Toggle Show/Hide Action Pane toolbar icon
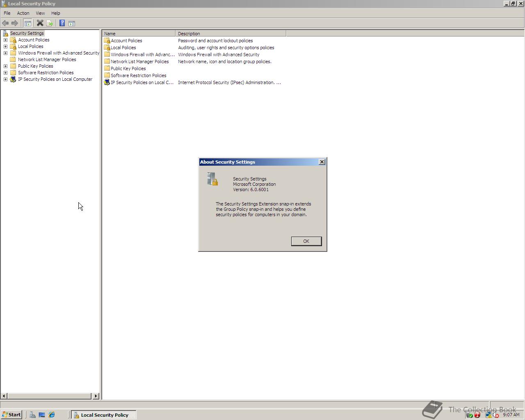525x420 pixels. point(72,23)
